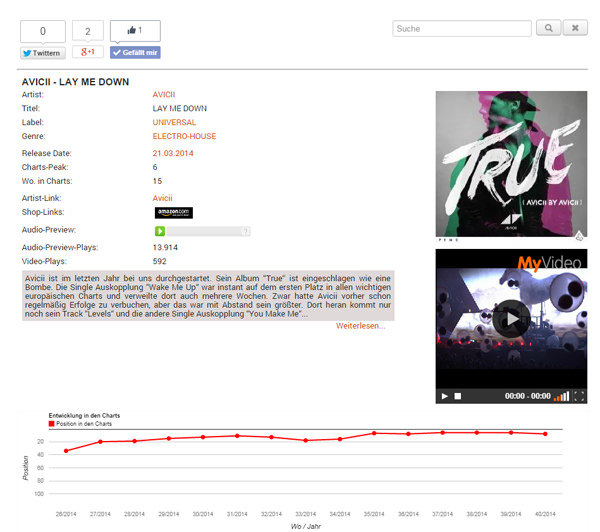The height and width of the screenshot is (532, 600).
Task: Click the Google +1 button
Action: click(88, 52)
